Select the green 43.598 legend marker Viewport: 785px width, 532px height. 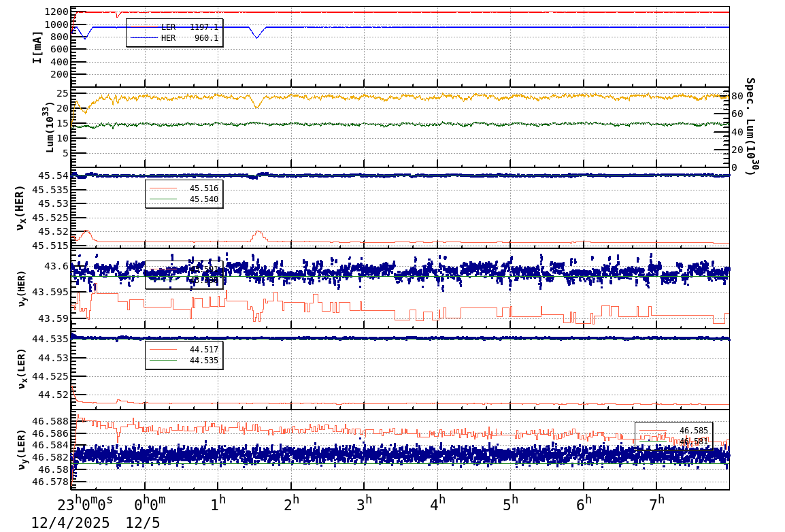(x=163, y=280)
